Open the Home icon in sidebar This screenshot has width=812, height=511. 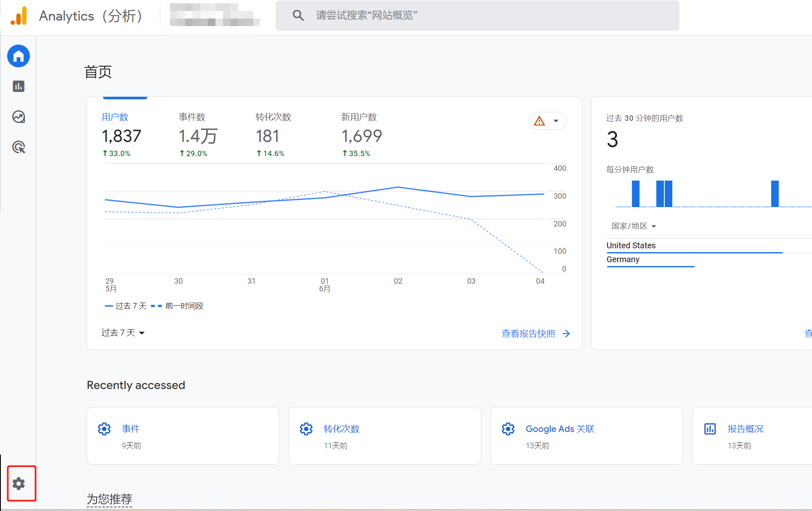19,56
